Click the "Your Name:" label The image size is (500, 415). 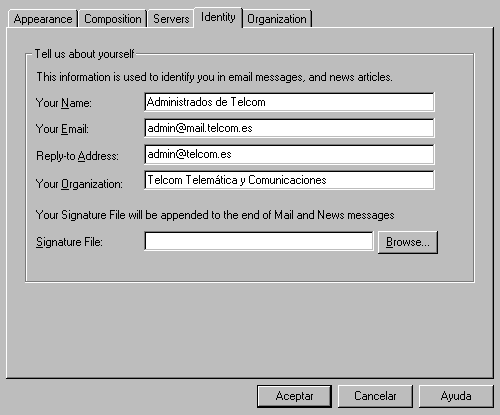[63, 103]
